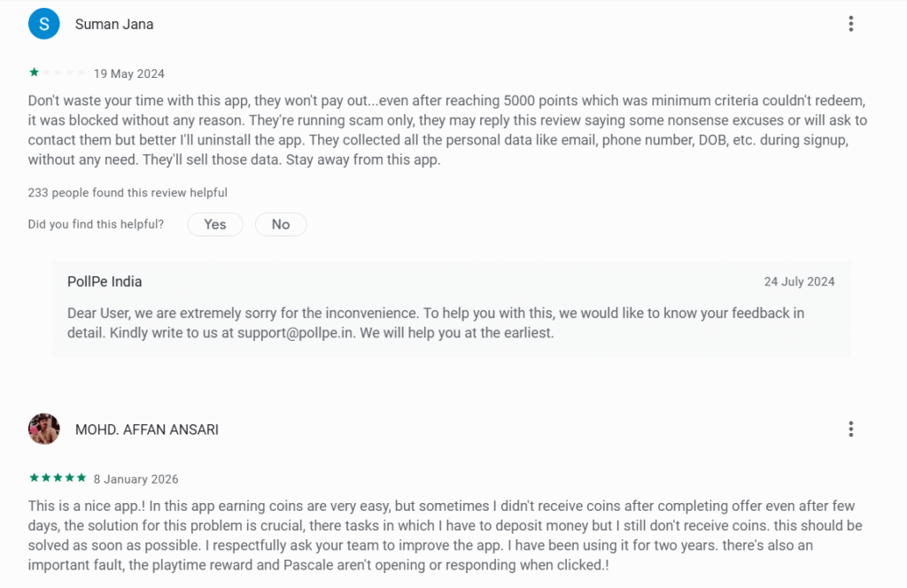Open the overflow menu on Suman Jana's review

[850, 23]
